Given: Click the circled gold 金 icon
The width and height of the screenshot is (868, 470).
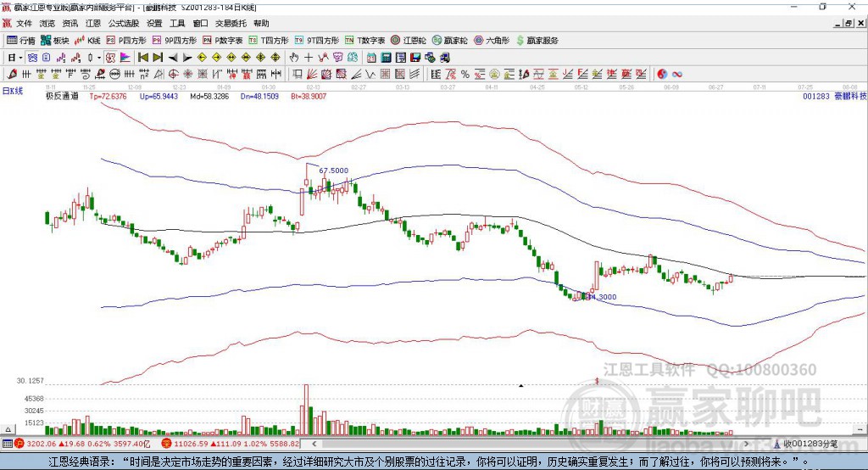Looking at the screenshot, I should pyautogui.click(x=494, y=74).
